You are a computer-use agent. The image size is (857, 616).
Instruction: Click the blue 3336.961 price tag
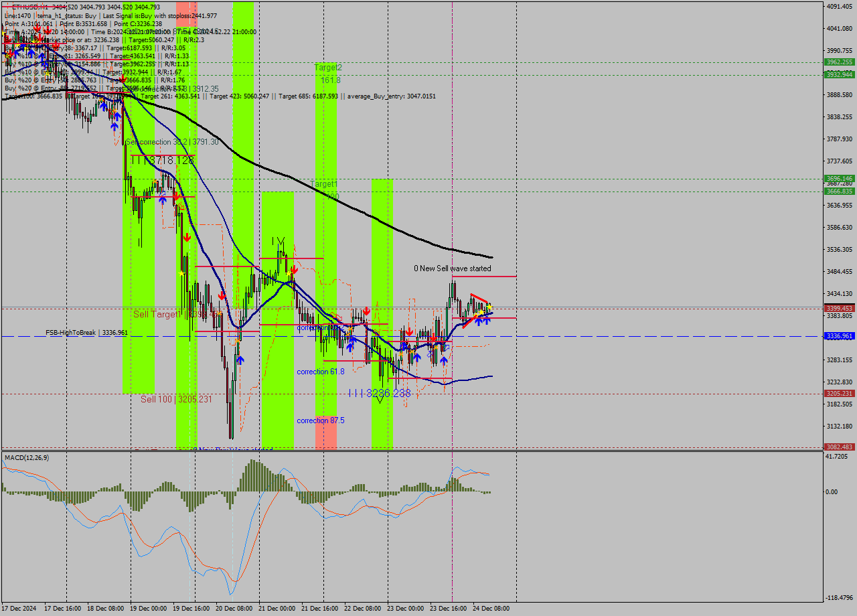click(839, 336)
